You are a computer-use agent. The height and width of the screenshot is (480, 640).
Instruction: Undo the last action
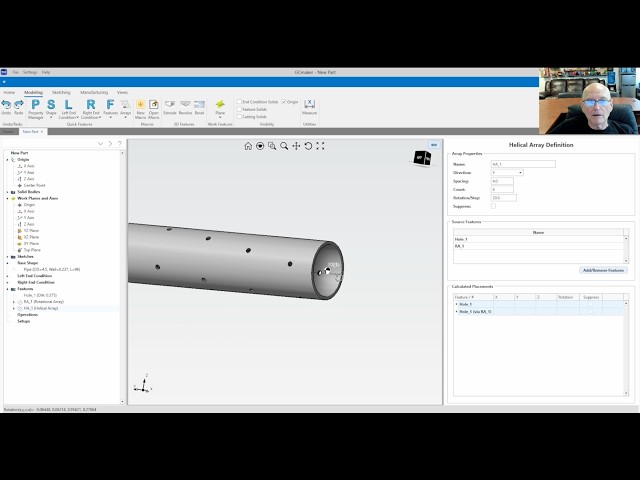(6, 107)
